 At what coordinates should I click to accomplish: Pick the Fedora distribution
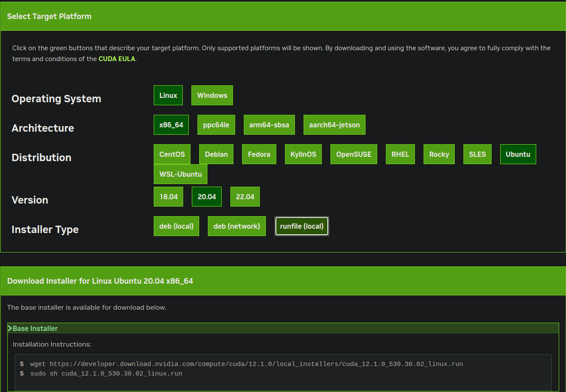[259, 154]
